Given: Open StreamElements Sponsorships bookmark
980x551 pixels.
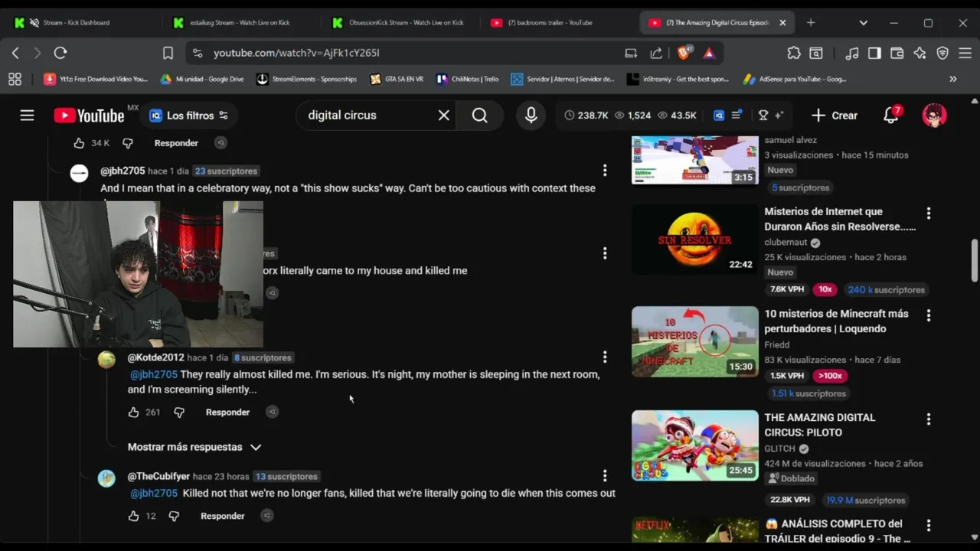Looking at the screenshot, I should pos(307,79).
